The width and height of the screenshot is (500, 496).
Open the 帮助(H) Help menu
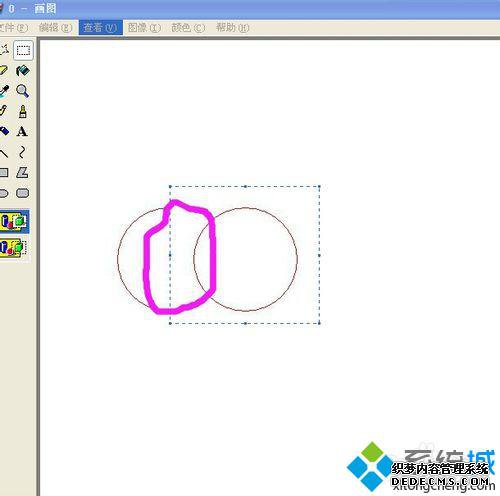point(232,28)
